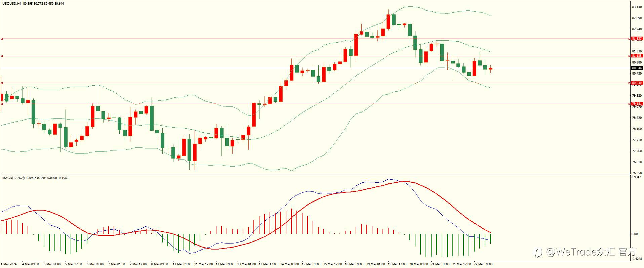Click the 76.810 price scale label
The height and width of the screenshot is (268, 644).
point(637,162)
